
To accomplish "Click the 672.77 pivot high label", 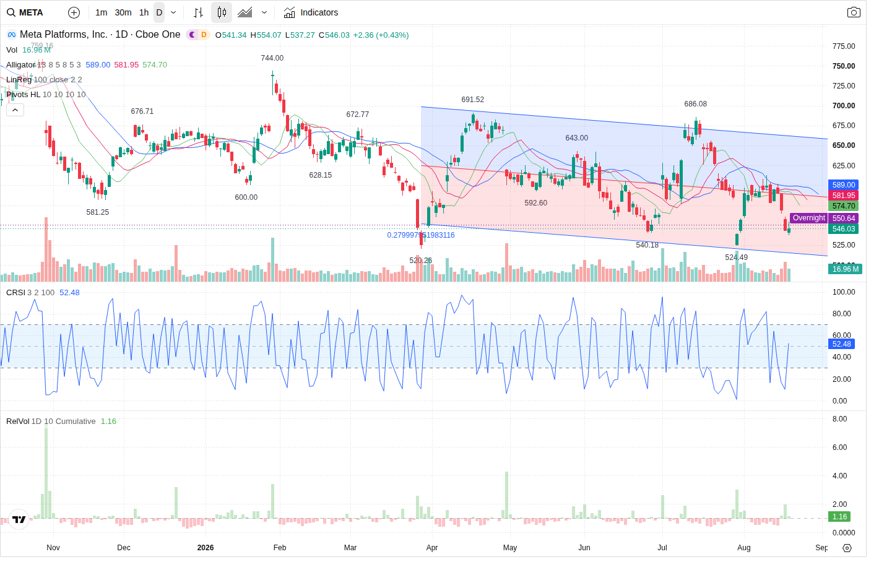I will [x=358, y=115].
